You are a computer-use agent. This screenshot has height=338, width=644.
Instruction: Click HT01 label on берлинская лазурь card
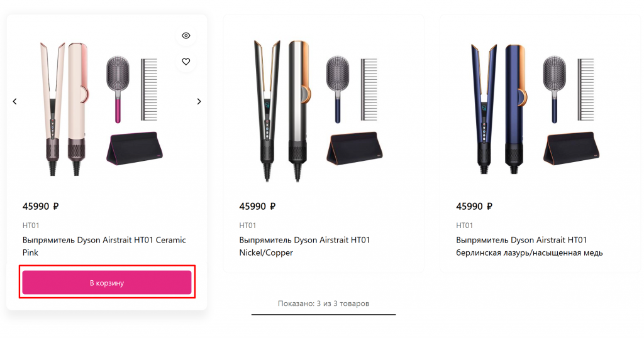tap(465, 225)
